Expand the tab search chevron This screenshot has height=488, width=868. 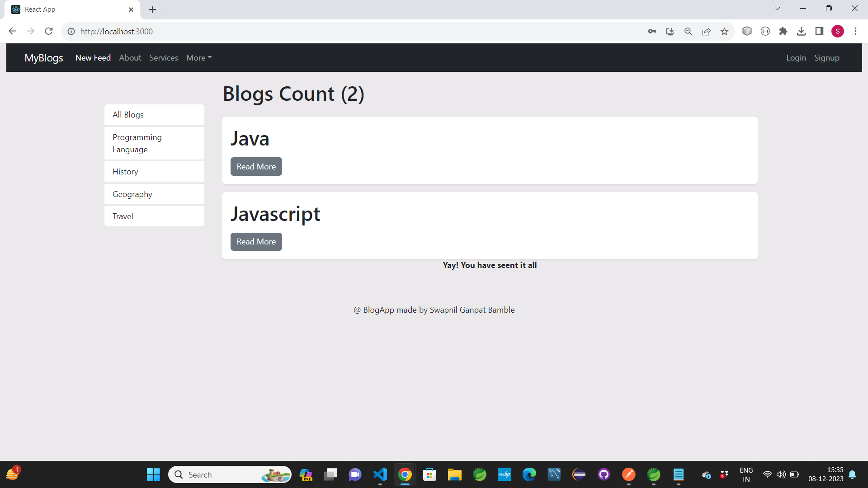[x=777, y=9]
